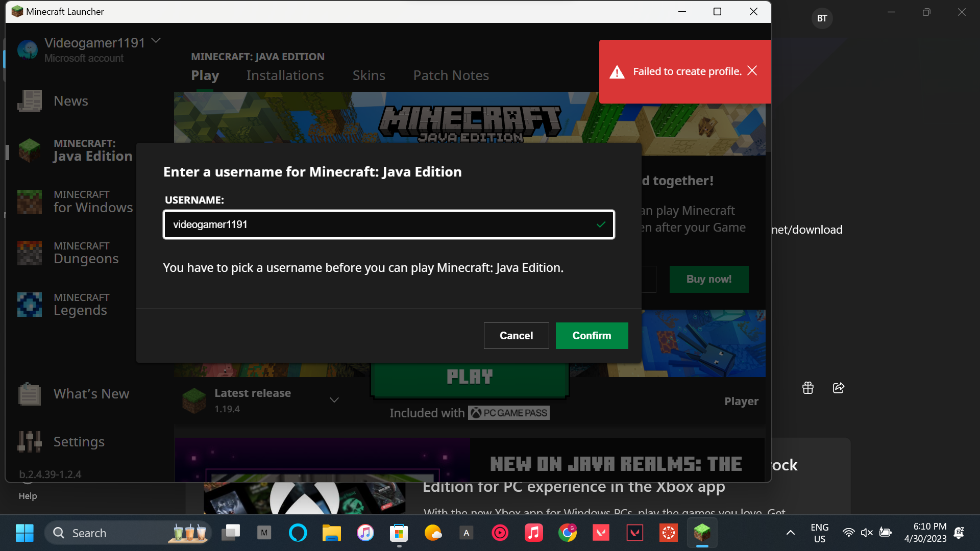Screen dimensions: 980x551
Task: Open the Skins tab
Action: click(x=369, y=76)
